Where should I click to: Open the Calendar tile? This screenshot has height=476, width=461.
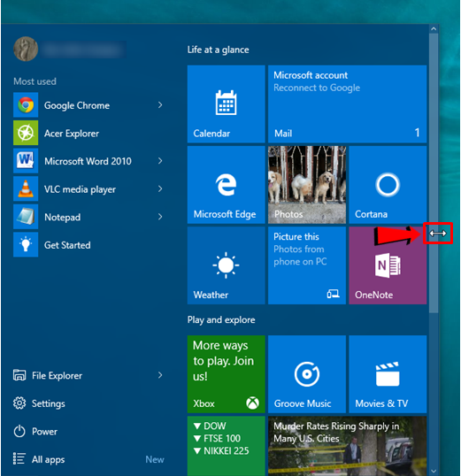[x=226, y=104]
